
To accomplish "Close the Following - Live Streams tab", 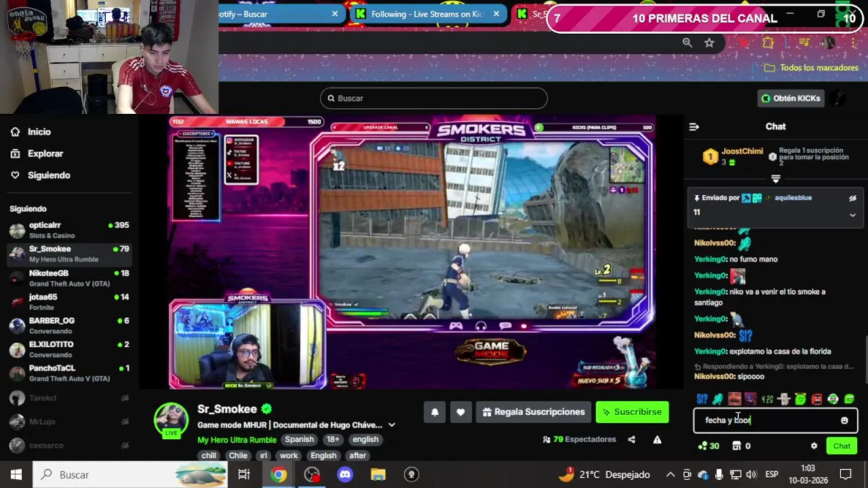I will click(x=496, y=14).
